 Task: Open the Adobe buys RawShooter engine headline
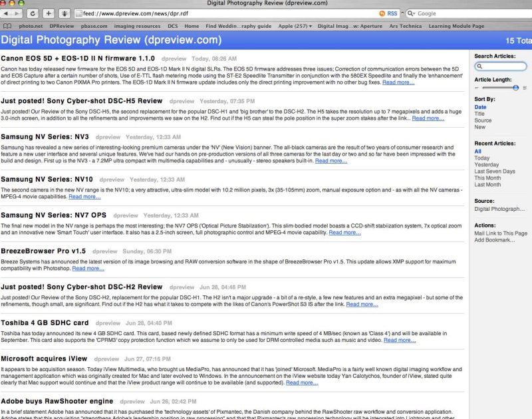(57, 401)
